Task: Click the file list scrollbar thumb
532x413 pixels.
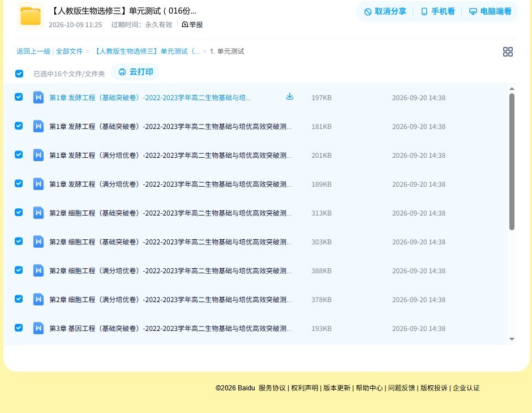Action: (x=512, y=162)
